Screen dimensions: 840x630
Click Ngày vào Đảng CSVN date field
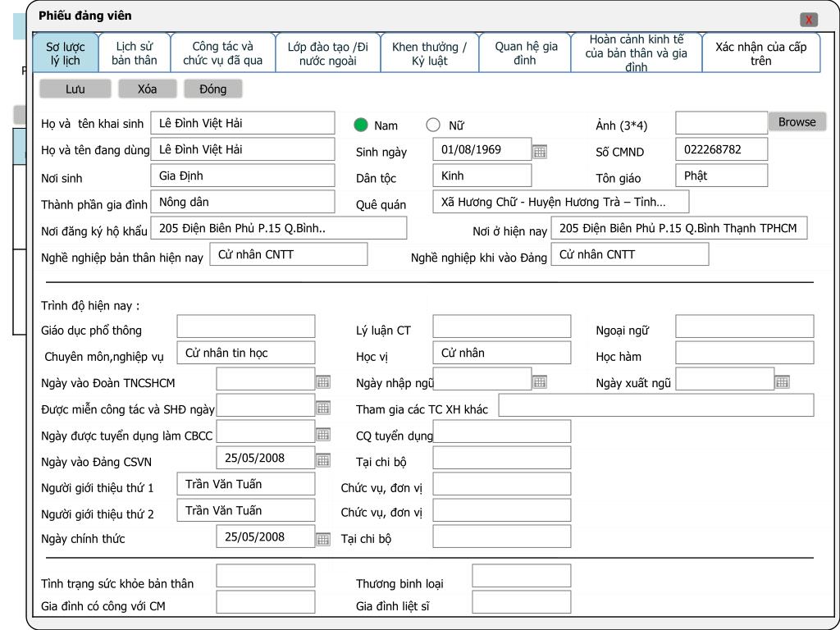click(266, 458)
